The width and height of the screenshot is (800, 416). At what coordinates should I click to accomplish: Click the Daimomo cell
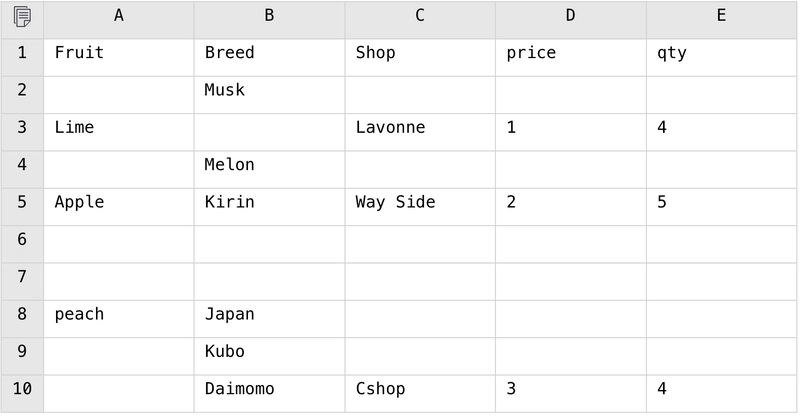click(x=269, y=394)
